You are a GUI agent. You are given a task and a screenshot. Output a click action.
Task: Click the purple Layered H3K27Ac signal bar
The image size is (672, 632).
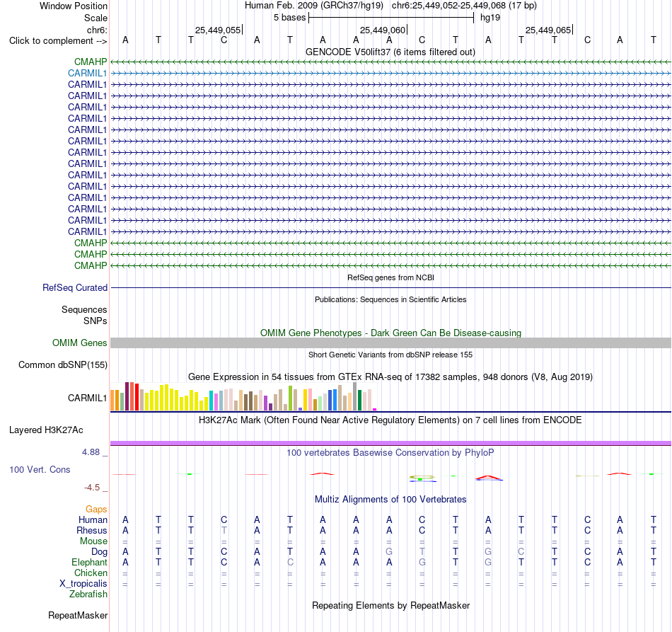click(390, 443)
